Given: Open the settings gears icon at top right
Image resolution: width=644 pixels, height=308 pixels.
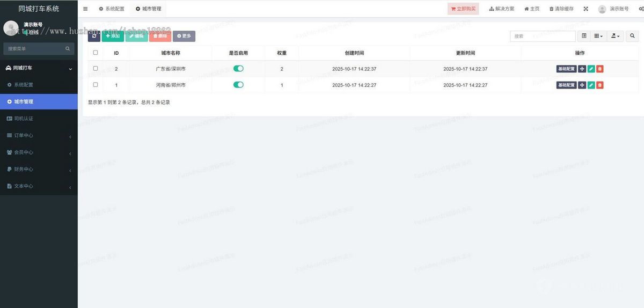Looking at the screenshot, I should coord(641,9).
